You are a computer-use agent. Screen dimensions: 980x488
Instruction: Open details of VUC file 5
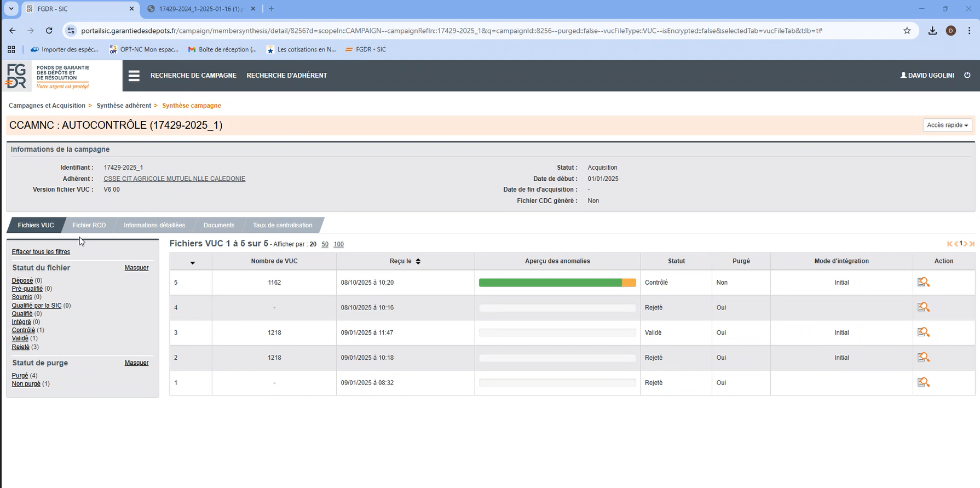(924, 283)
